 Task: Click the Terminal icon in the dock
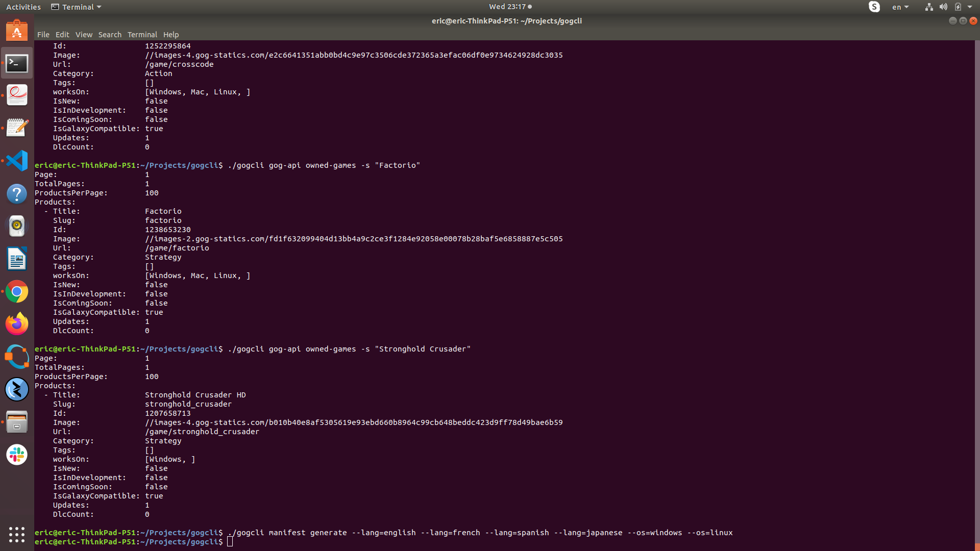pos(17,63)
